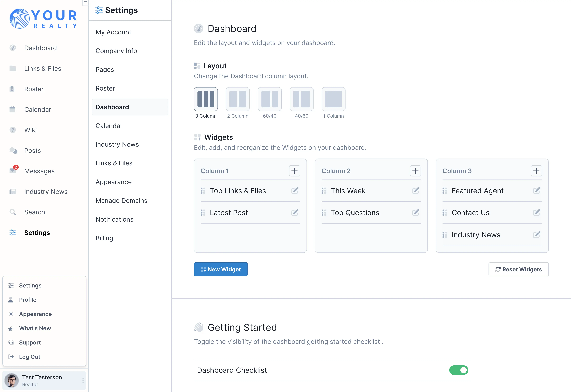Click plus icon in Column 3 header
This screenshot has height=392, width=571.
click(536, 171)
